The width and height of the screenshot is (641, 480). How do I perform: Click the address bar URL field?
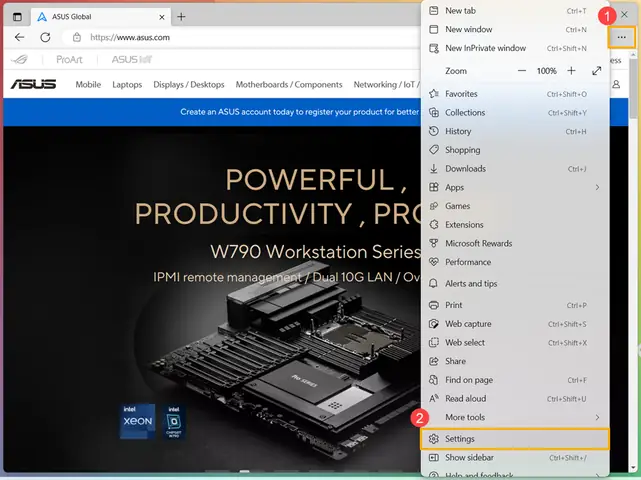[x=241, y=37]
